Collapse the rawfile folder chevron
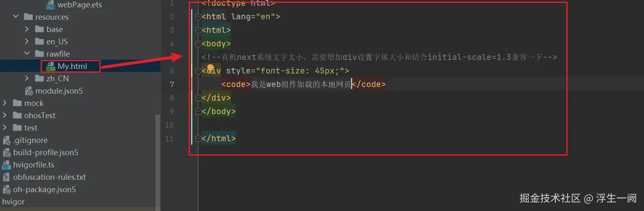The width and height of the screenshot is (644, 211). (27, 54)
